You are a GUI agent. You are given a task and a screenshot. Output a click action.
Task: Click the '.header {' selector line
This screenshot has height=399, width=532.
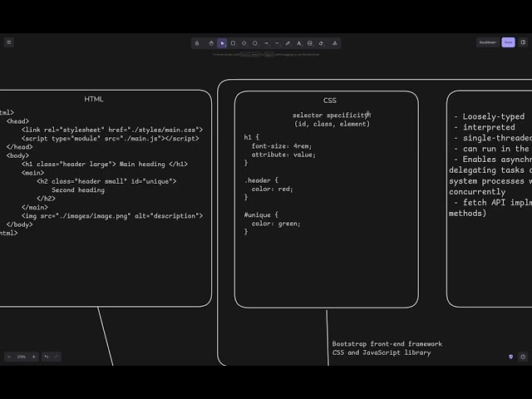click(261, 180)
